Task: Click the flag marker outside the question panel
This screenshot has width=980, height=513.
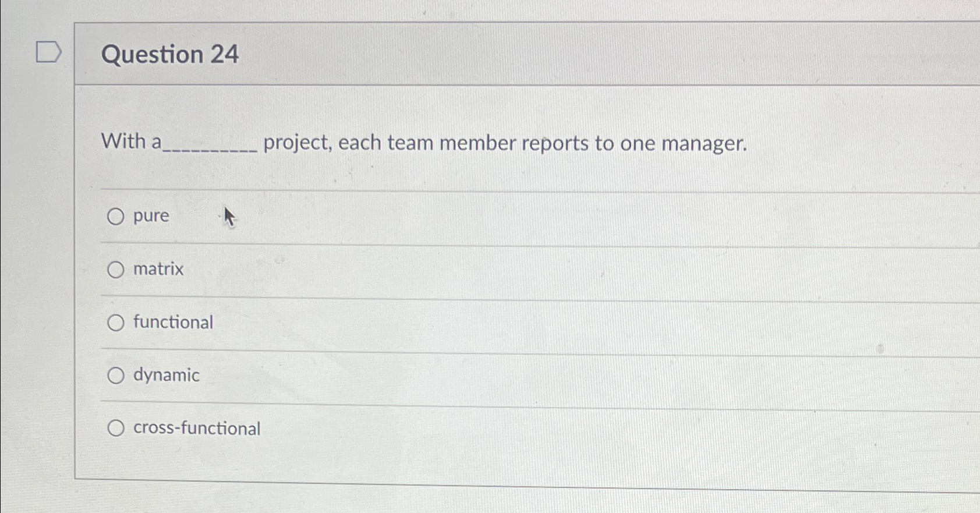Action: (49, 52)
